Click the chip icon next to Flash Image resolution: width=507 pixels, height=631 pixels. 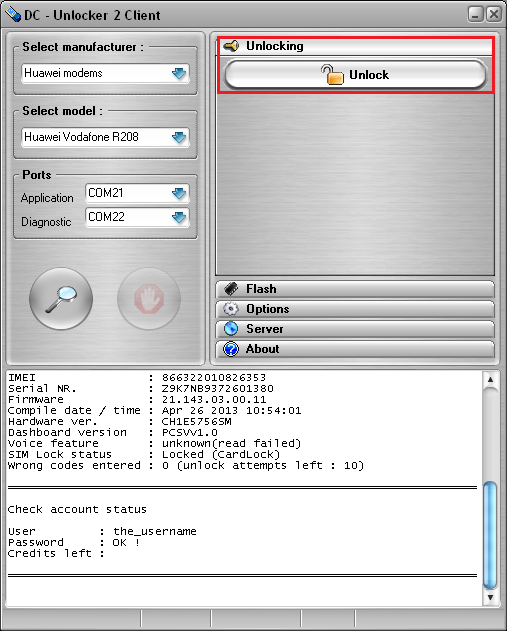pos(231,289)
